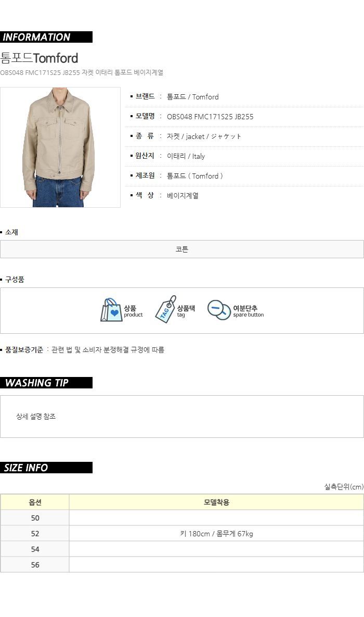Click the INFORMATION section header
The height and width of the screenshot is (617, 364).
pos(46,37)
